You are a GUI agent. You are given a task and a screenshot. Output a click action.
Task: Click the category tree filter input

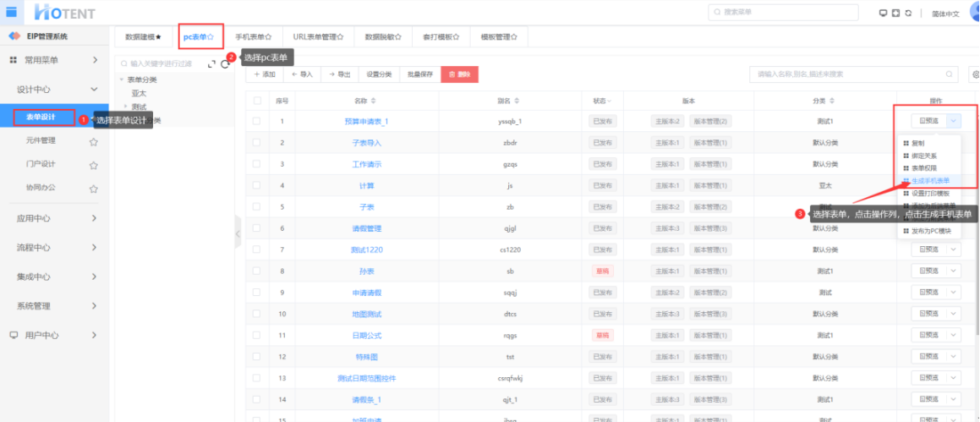click(163, 63)
